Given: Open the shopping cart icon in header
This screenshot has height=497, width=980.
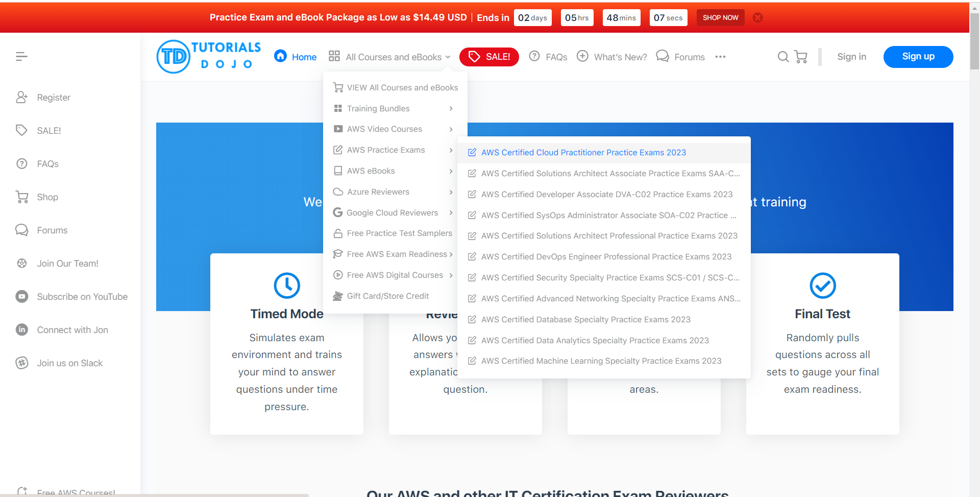Looking at the screenshot, I should tap(801, 57).
